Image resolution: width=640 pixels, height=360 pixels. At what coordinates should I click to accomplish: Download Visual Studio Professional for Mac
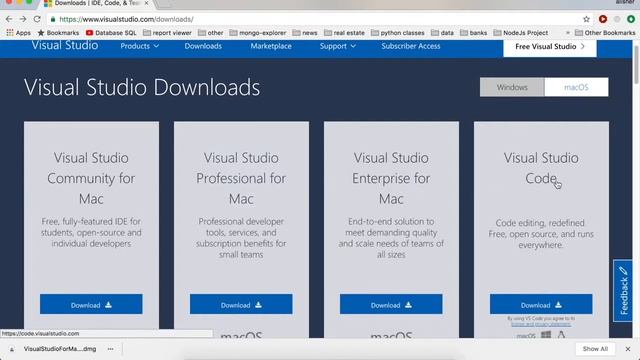(x=241, y=304)
